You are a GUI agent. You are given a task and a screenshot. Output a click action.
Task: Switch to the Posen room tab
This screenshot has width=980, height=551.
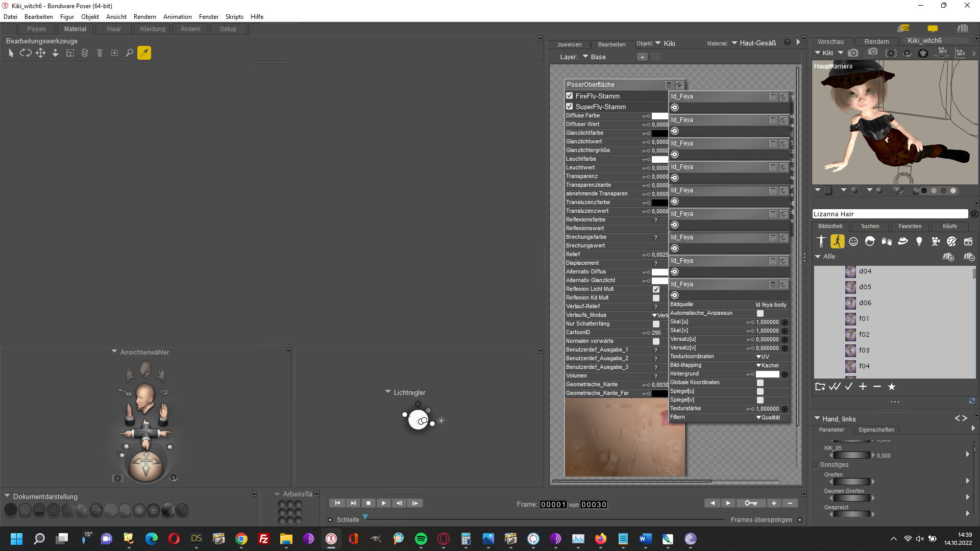(36, 29)
